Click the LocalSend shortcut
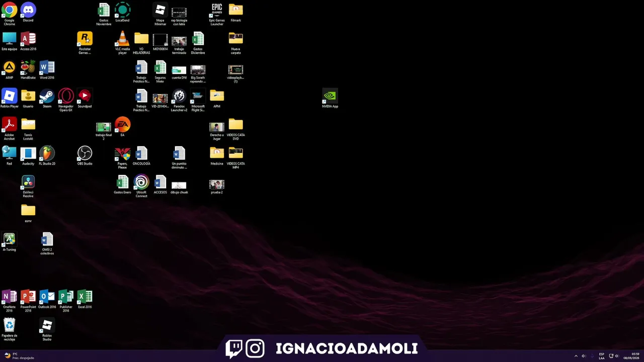Image resolution: width=644 pixels, height=362 pixels. [122, 10]
